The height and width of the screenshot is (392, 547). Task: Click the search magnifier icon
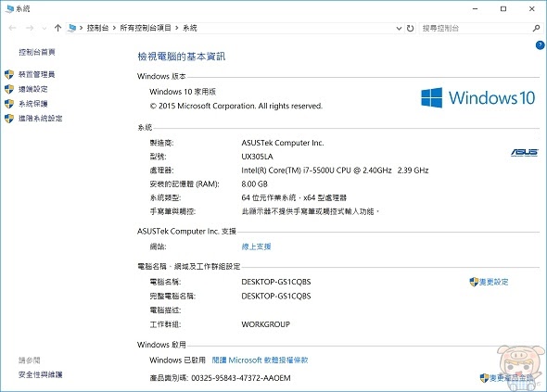pyautogui.click(x=536, y=28)
